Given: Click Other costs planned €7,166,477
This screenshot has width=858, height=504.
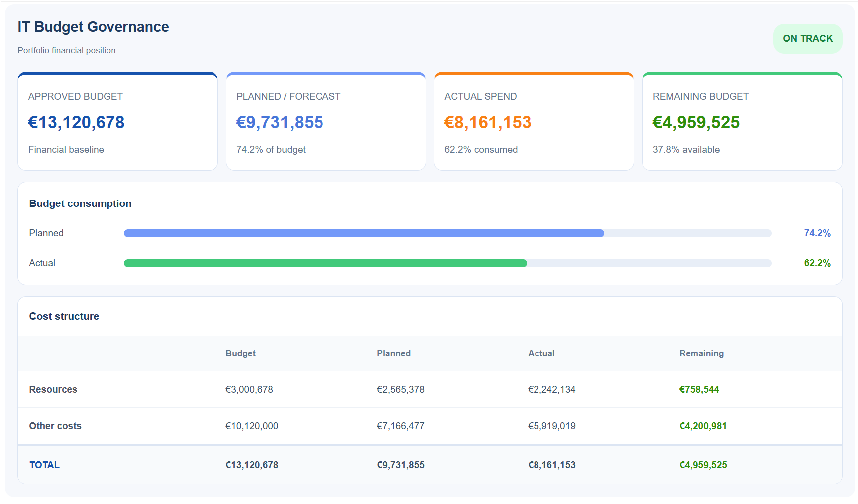Looking at the screenshot, I should (400, 426).
